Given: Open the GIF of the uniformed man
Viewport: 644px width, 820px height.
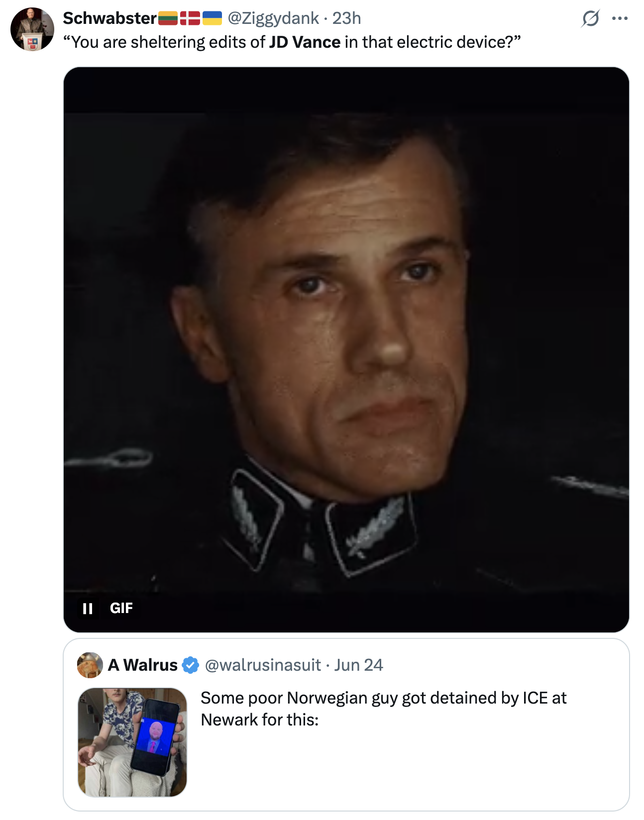Looking at the screenshot, I should tap(346, 348).
